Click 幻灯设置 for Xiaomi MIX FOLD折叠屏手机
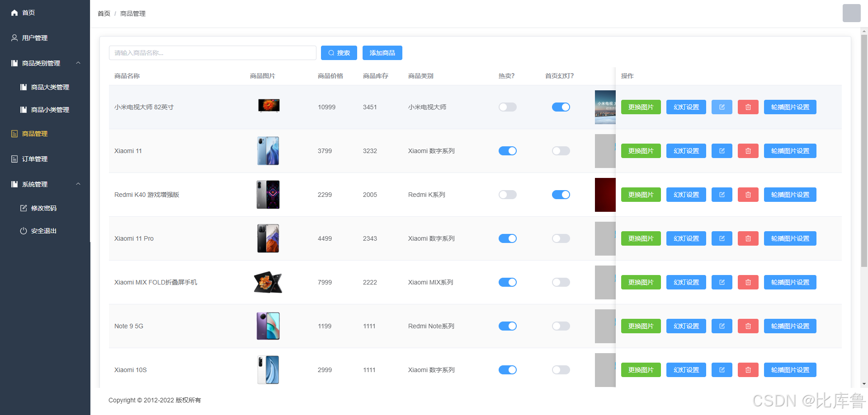Image resolution: width=868 pixels, height=415 pixels. coord(686,282)
